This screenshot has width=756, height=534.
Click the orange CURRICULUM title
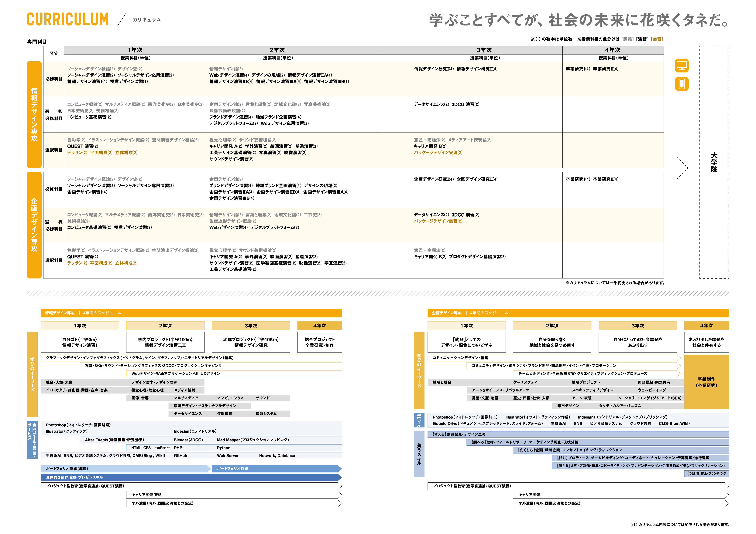(x=67, y=19)
